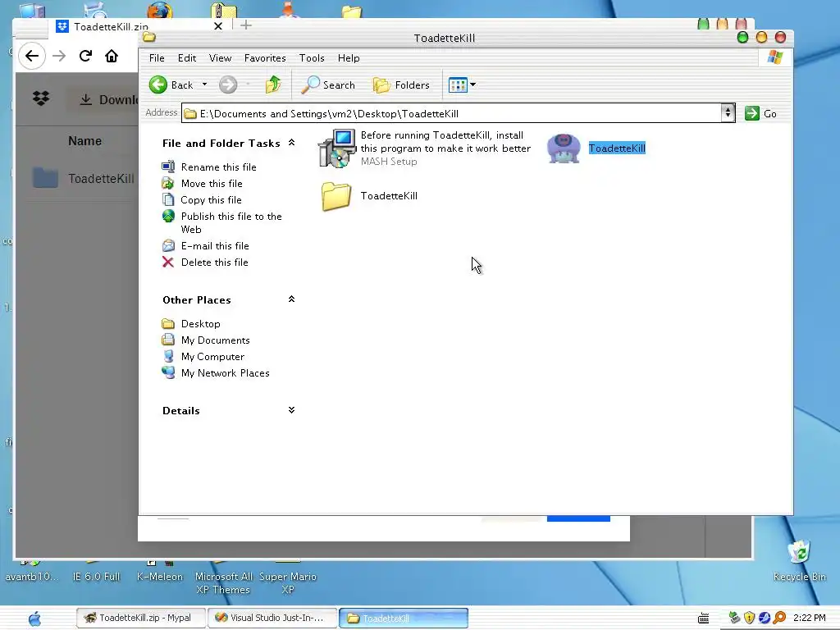Image resolution: width=840 pixels, height=630 pixels.
Task: Click the browser home icon in Mypal
Action: point(112,56)
